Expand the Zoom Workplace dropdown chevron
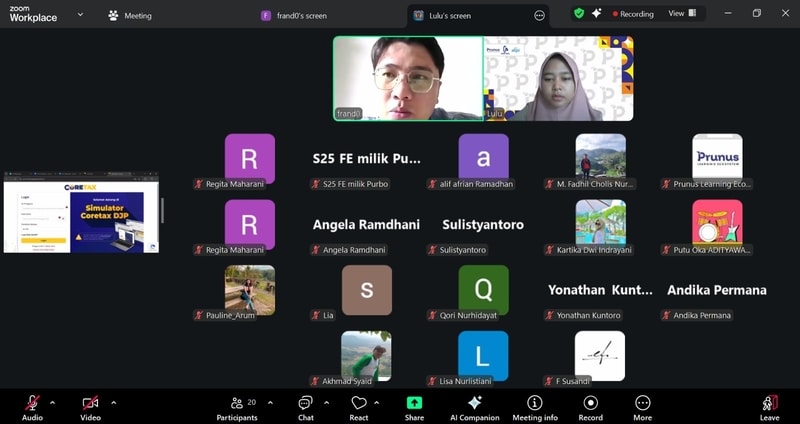800x424 pixels. click(80, 15)
